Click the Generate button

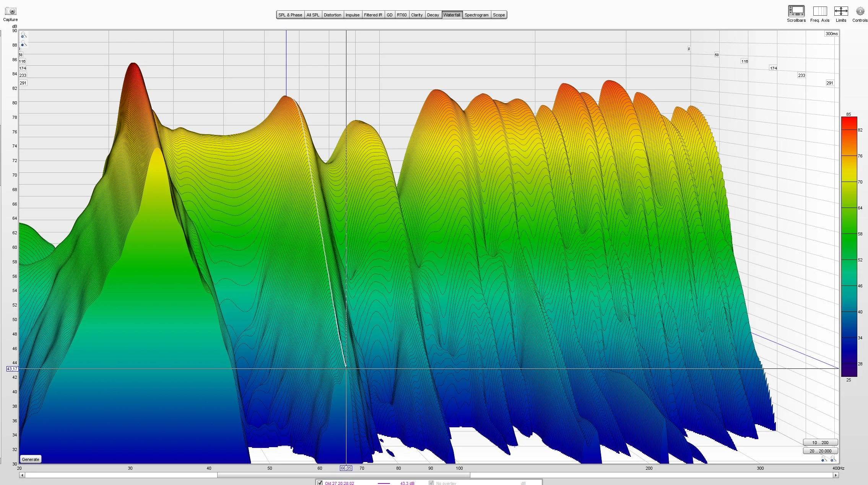(x=31, y=459)
